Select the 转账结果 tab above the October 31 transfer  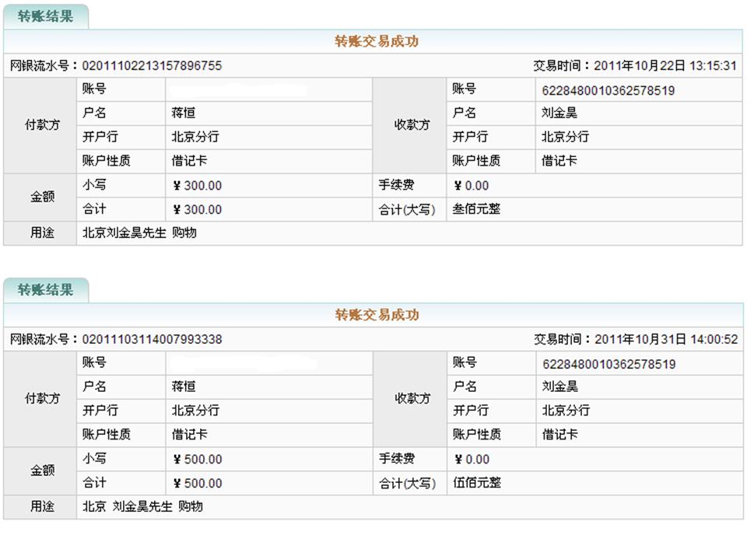tap(45, 290)
